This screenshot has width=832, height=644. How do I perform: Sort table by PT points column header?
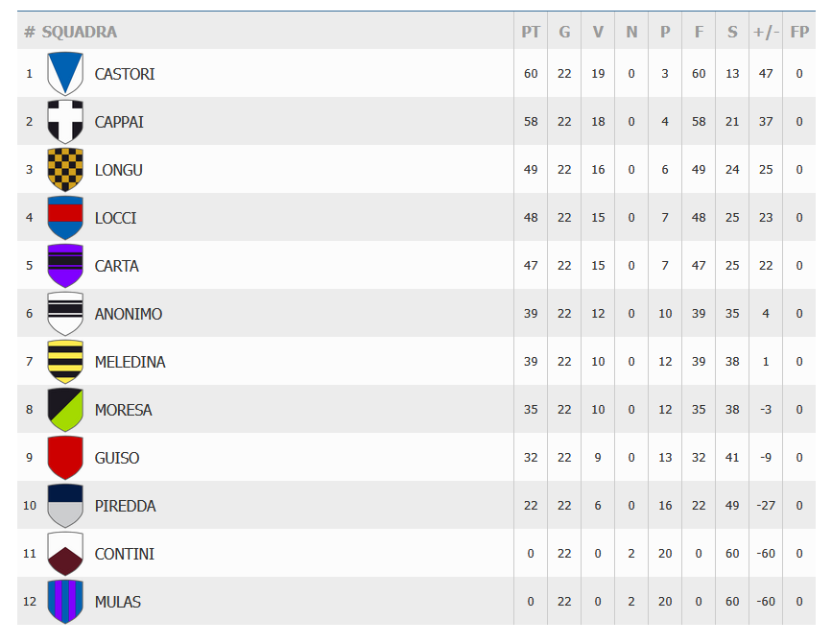click(x=531, y=32)
